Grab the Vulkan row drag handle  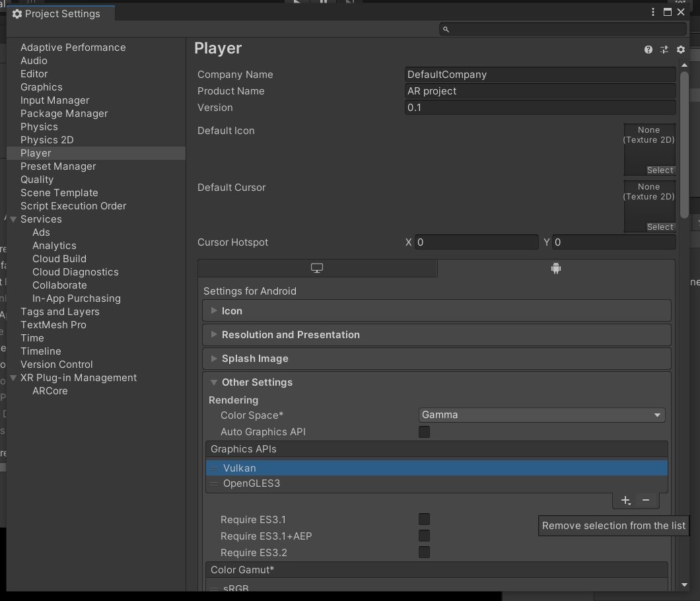214,468
